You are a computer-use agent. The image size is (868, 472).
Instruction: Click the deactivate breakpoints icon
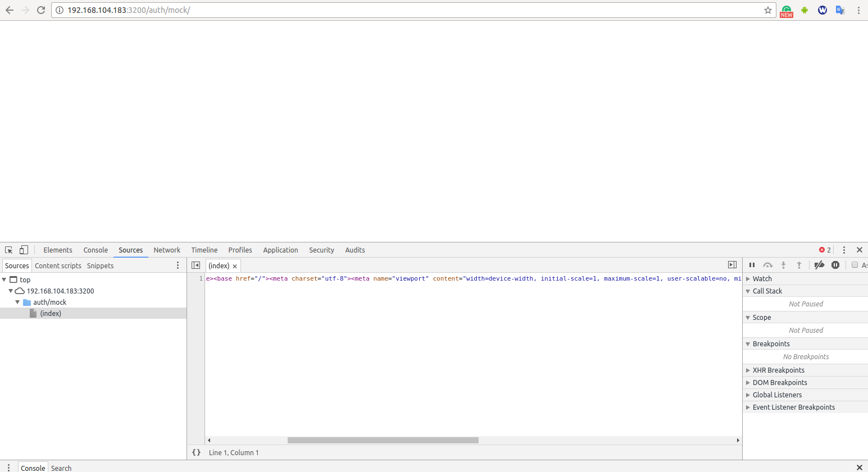point(819,264)
